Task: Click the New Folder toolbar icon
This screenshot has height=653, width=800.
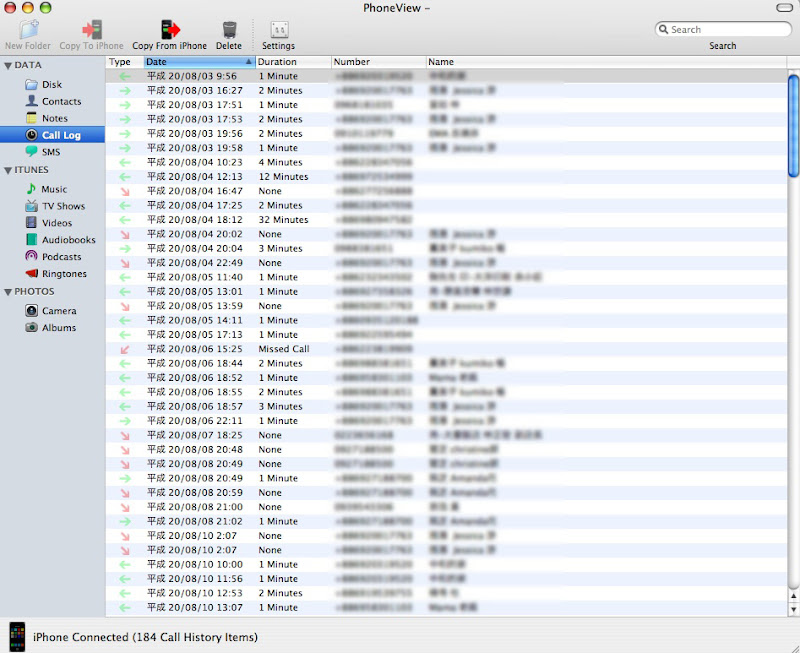Action: coord(29,30)
